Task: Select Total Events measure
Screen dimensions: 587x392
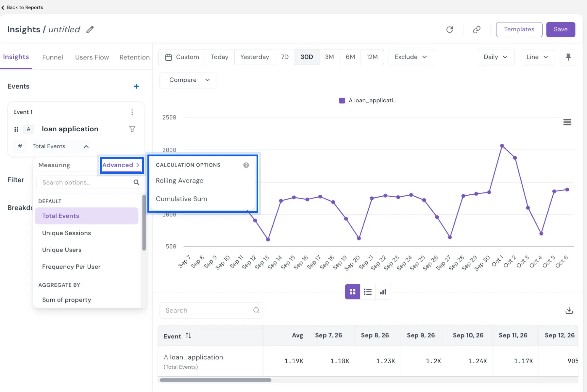Action: [x=87, y=216]
